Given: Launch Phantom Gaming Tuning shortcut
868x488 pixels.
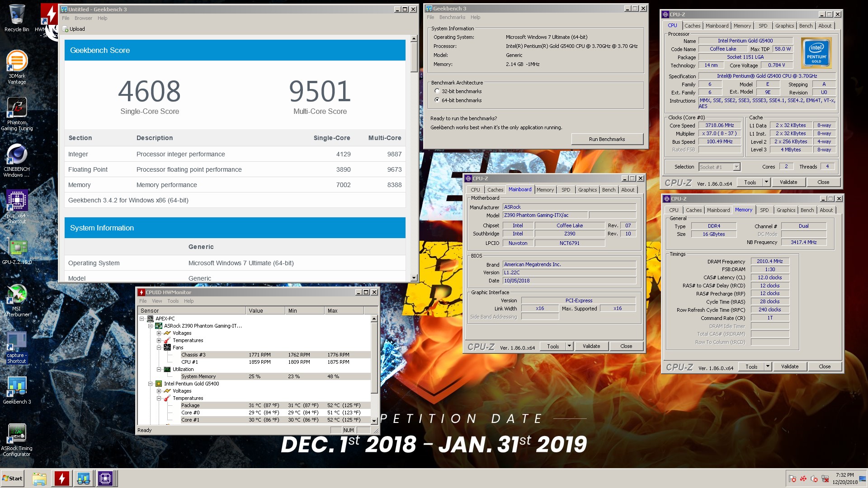Looking at the screenshot, I should click(17, 114).
